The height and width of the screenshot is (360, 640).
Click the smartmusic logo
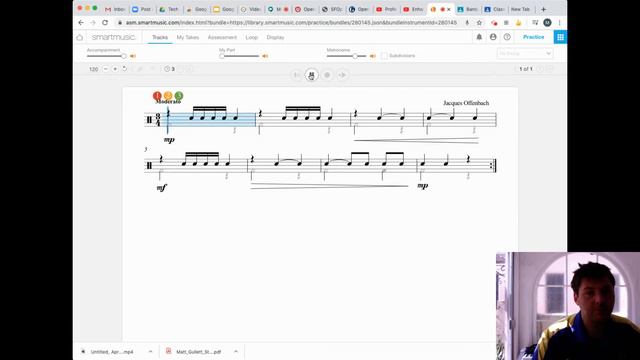click(113, 37)
